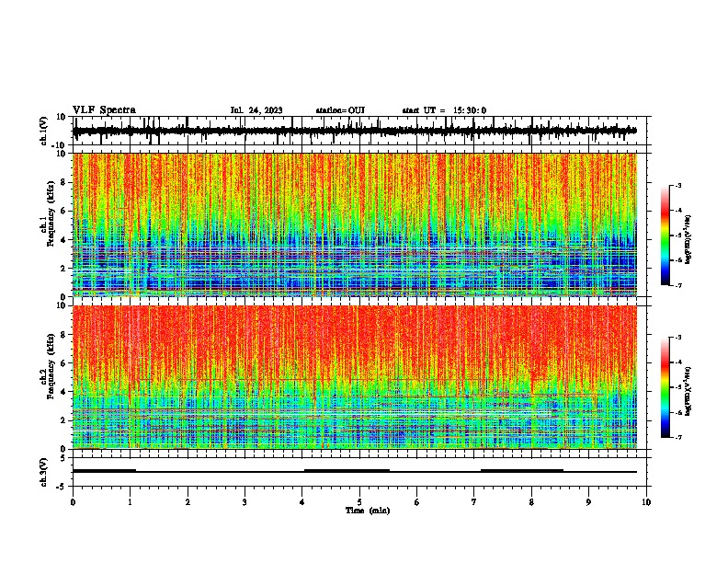Click the ch.2 spectrogram color bar
This screenshot has height=563, width=728.
click(x=665, y=387)
